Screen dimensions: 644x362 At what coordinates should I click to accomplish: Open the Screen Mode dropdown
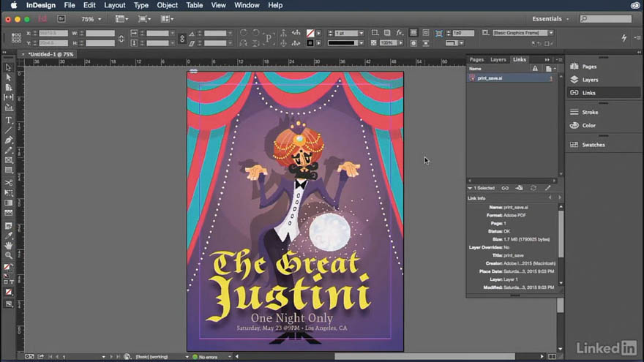pos(144,19)
